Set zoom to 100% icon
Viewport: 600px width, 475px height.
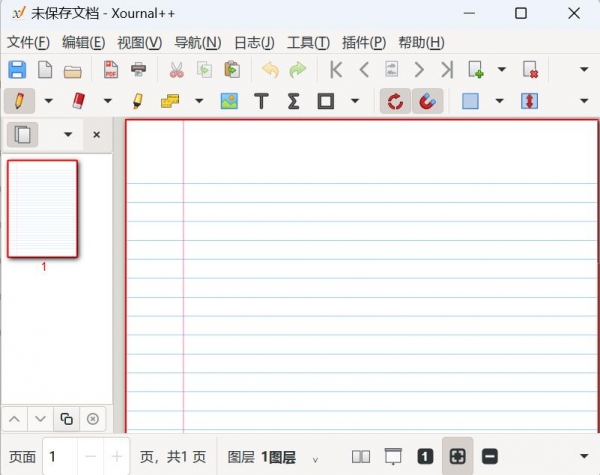[425, 456]
